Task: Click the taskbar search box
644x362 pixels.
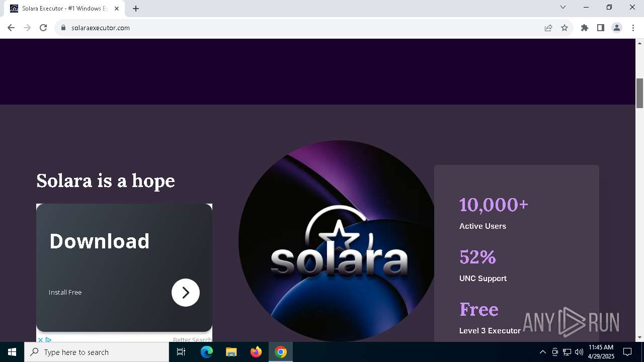Action: click(97, 352)
